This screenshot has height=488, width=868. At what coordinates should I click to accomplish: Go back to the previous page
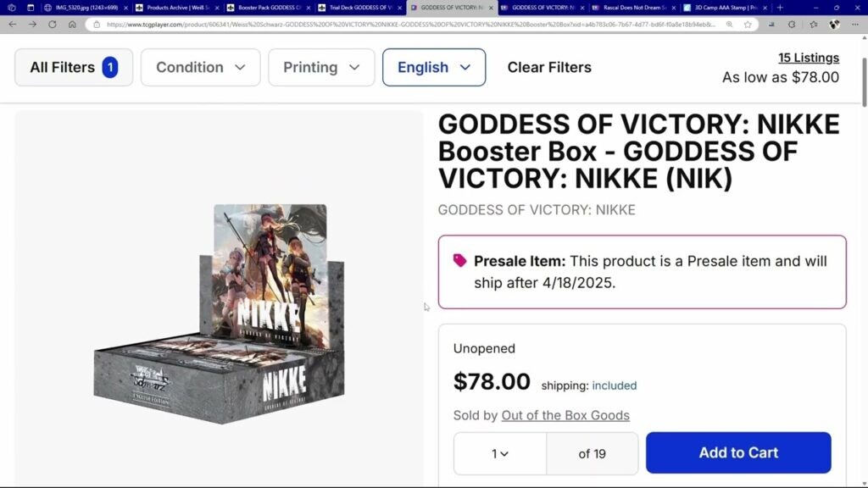coord(12,25)
